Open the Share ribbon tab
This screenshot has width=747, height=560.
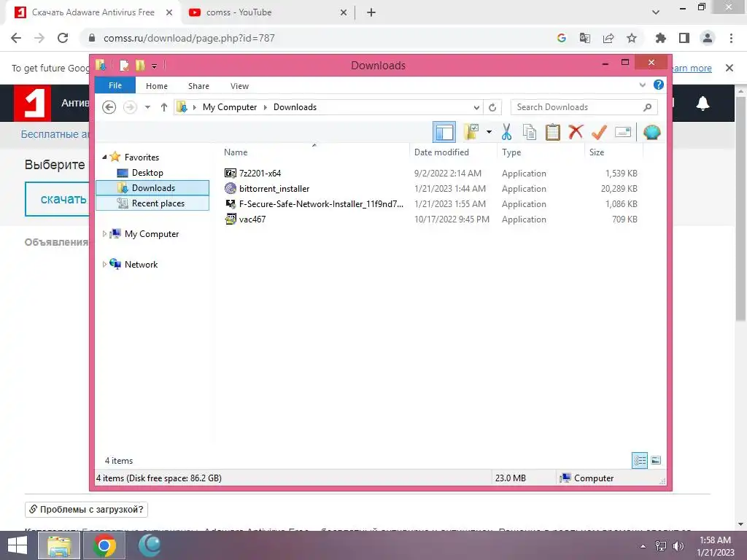pos(198,86)
